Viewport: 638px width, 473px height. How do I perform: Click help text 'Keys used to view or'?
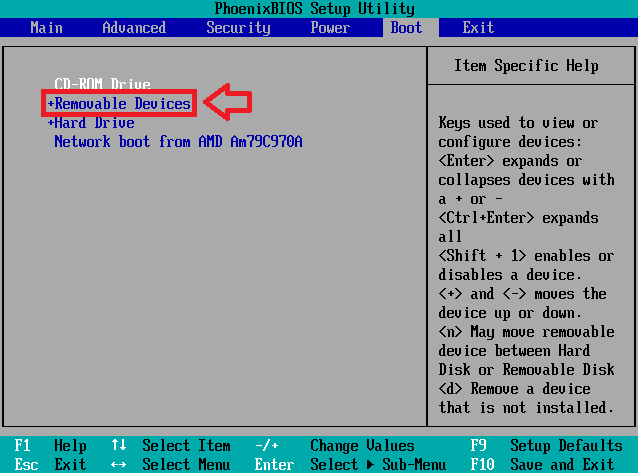518,123
